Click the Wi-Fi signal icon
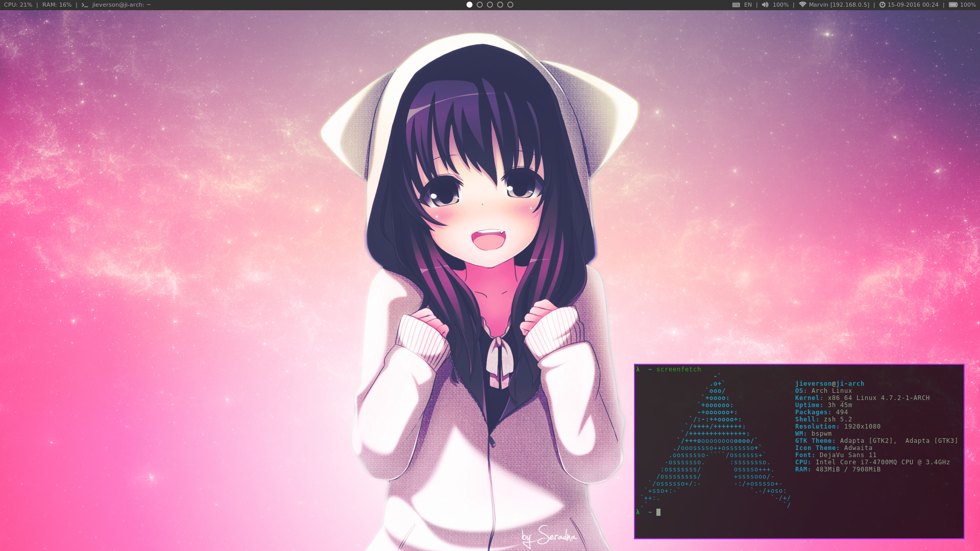This screenshot has width=980, height=551. point(802,5)
